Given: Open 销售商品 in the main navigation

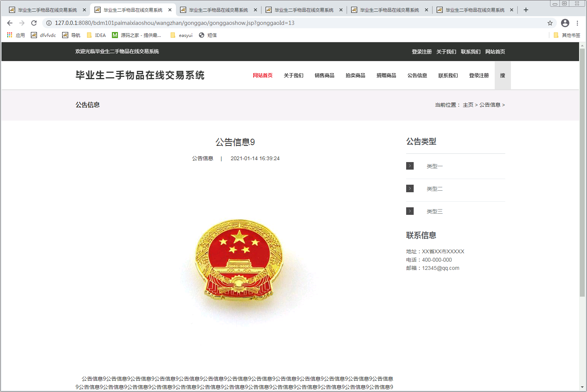Looking at the screenshot, I should tap(324, 75).
